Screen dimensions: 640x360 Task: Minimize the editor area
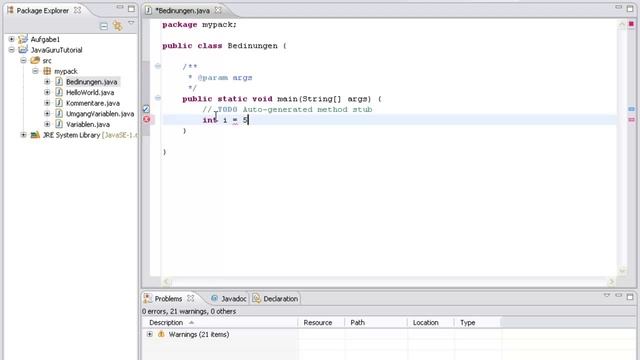tap(618, 7)
